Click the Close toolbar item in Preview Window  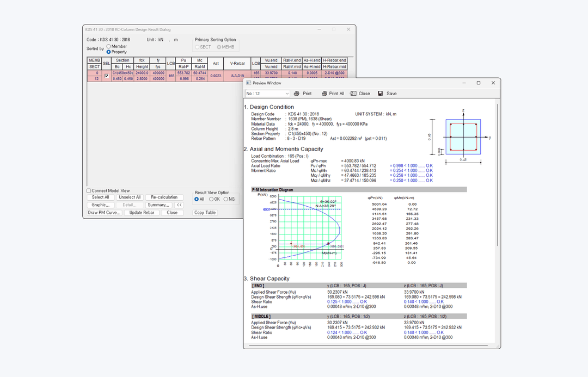[360, 94]
